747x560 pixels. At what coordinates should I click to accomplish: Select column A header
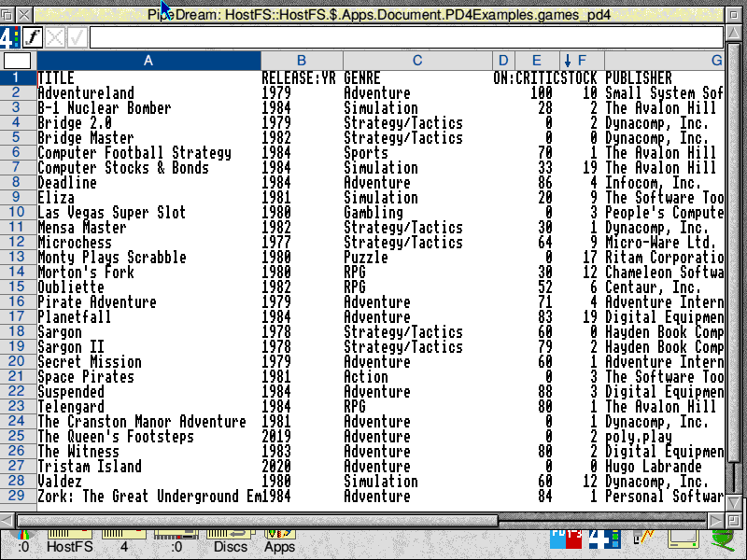pyautogui.click(x=148, y=61)
